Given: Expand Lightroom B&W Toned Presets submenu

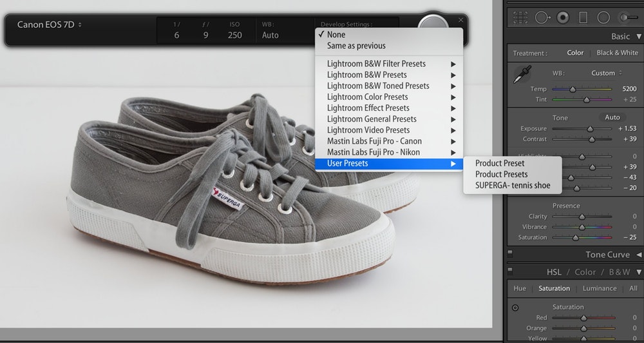Looking at the screenshot, I should coord(388,86).
